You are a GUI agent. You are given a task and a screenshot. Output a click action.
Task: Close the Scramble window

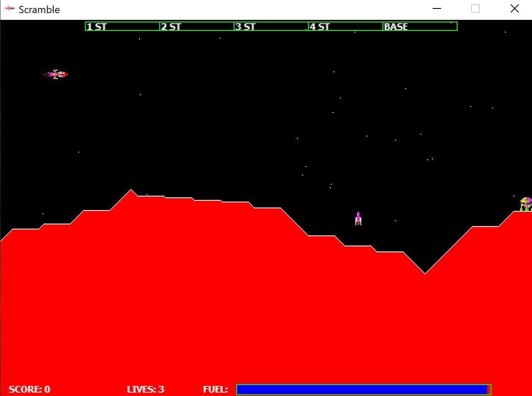tap(514, 8)
